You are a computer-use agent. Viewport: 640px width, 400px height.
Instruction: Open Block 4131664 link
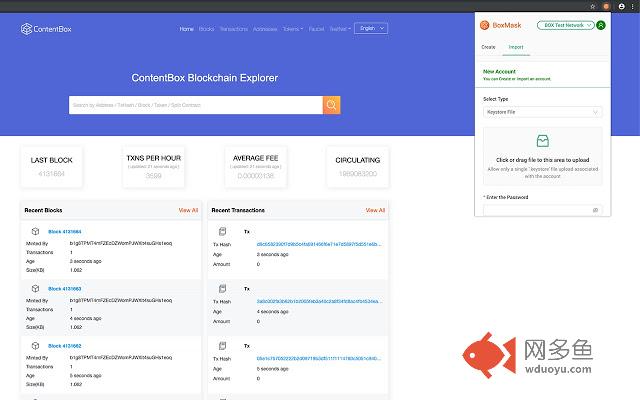(64, 231)
